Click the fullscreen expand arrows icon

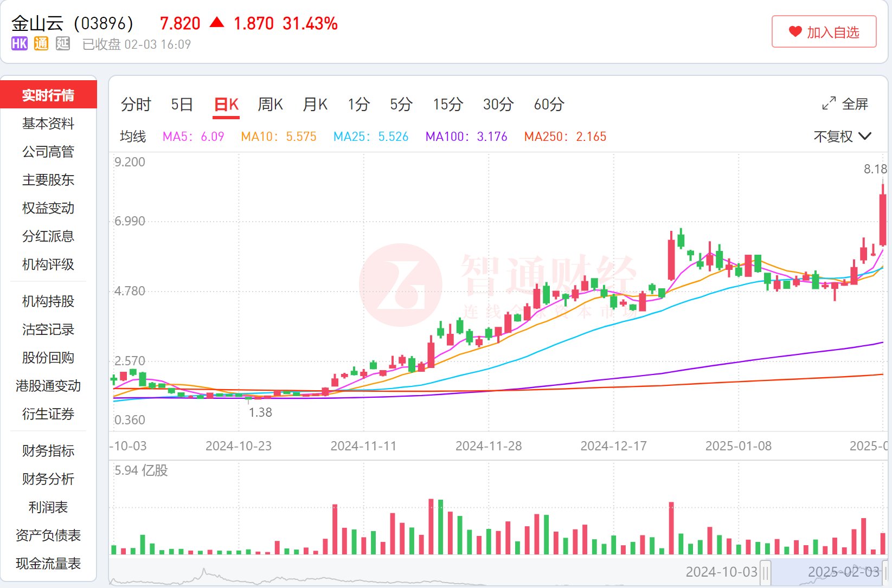tap(829, 104)
